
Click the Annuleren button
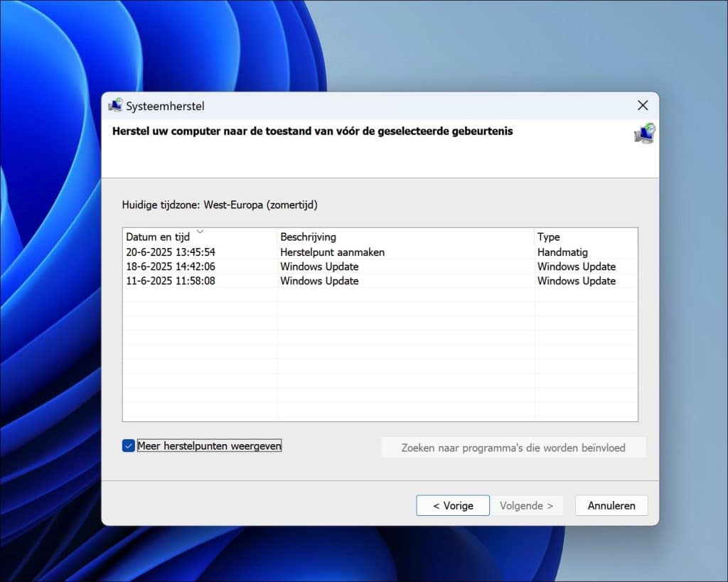611,505
